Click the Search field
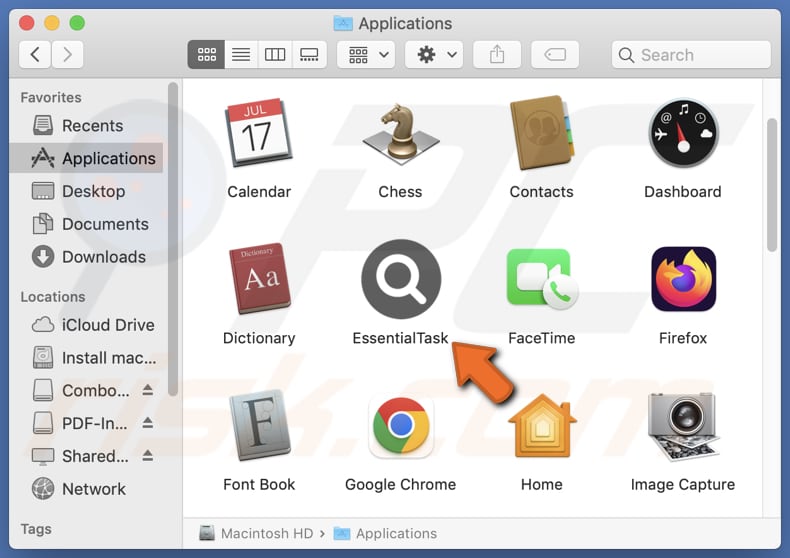Image resolution: width=790 pixels, height=558 pixels. point(691,54)
